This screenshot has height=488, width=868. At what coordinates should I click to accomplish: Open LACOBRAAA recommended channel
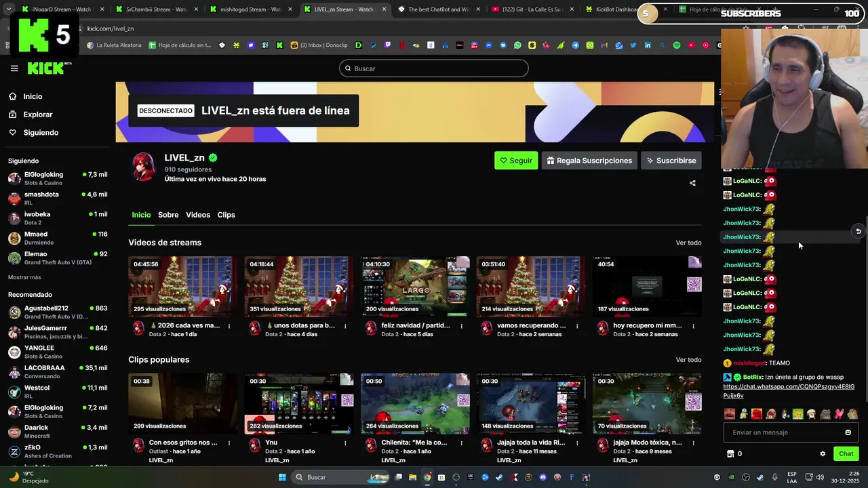coord(58,371)
